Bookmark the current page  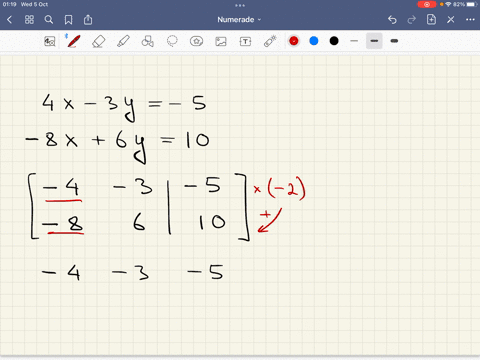68,20
